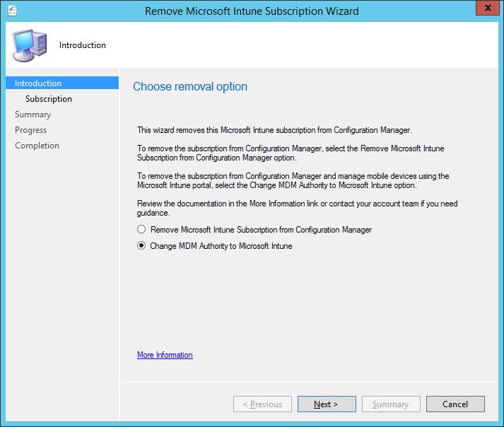Click the Choose removal option heading
This screenshot has height=427, width=504.
click(190, 86)
